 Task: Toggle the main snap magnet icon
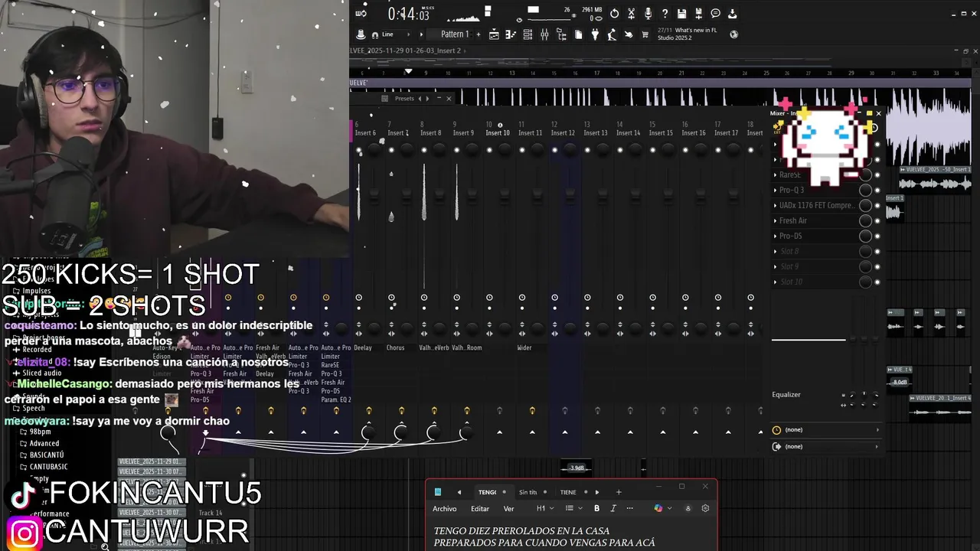point(374,34)
